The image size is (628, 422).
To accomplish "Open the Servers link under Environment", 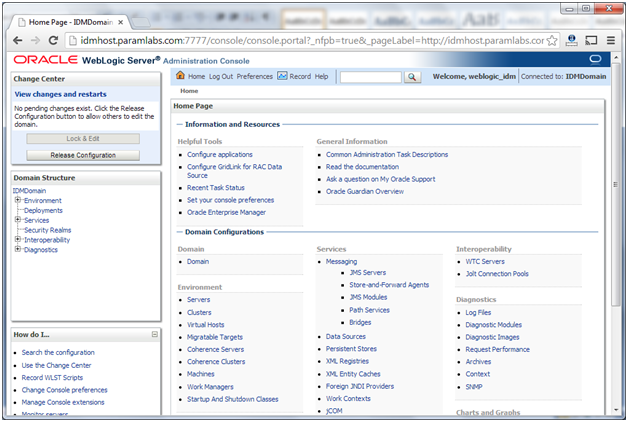I will (198, 300).
